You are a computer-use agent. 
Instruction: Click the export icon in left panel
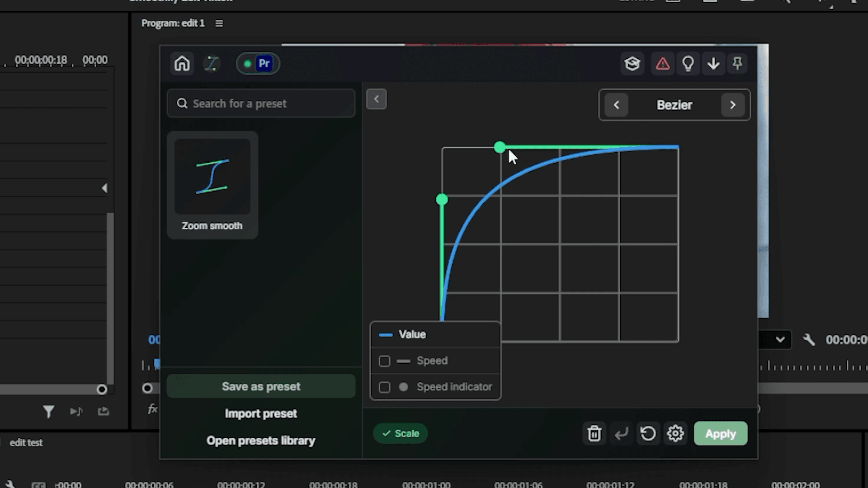(x=104, y=411)
